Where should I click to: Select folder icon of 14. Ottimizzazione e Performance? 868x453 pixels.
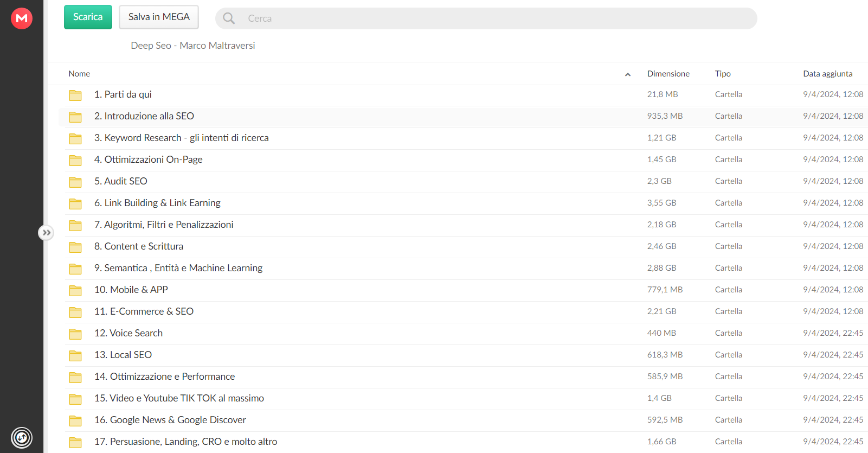point(75,378)
